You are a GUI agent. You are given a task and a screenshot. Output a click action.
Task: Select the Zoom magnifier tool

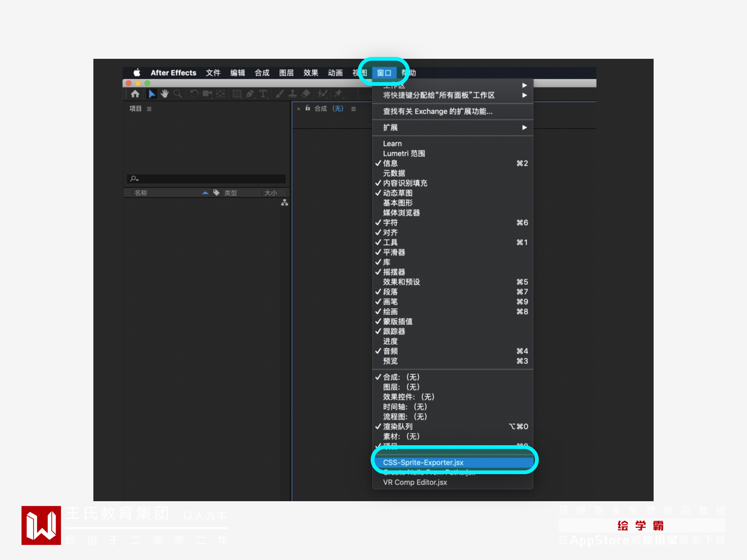tap(178, 94)
